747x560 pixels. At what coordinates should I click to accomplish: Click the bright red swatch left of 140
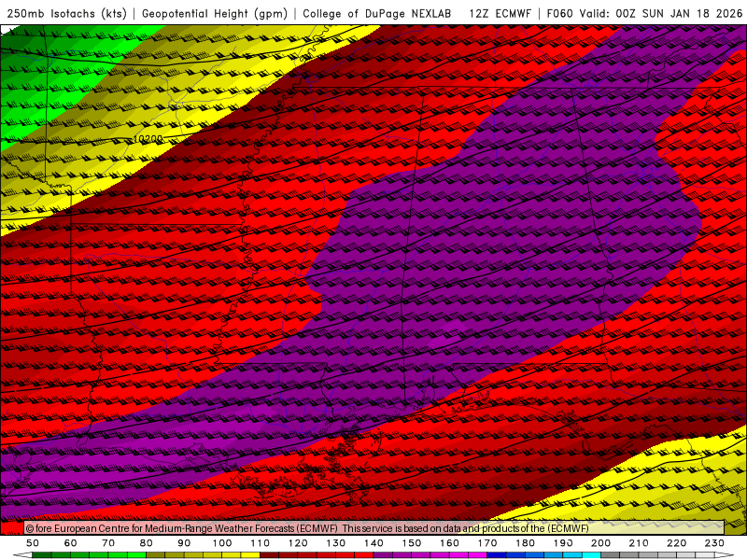click(x=364, y=554)
